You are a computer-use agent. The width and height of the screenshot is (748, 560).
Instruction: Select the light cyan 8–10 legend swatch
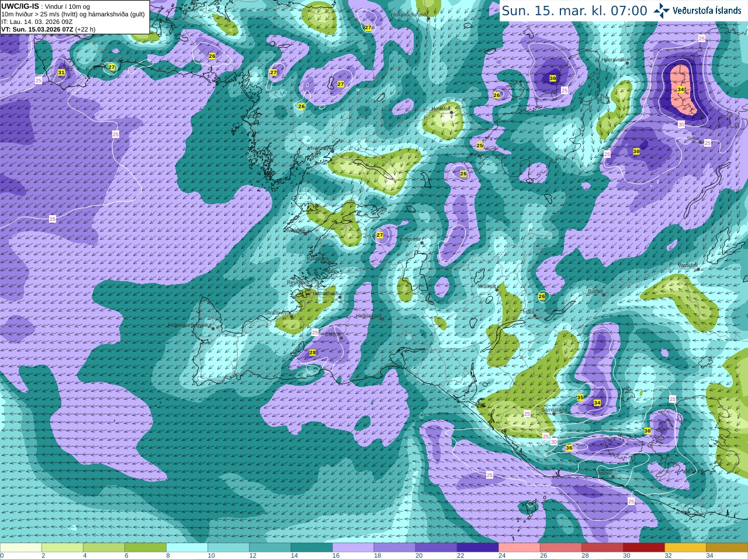pyautogui.click(x=187, y=548)
